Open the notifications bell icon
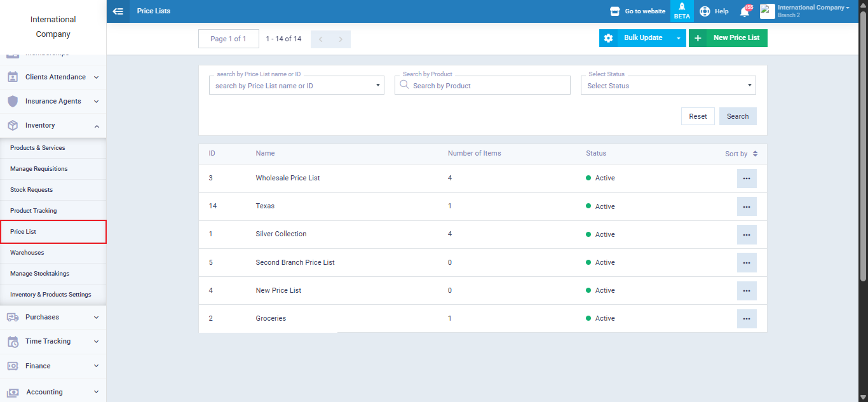 click(744, 11)
